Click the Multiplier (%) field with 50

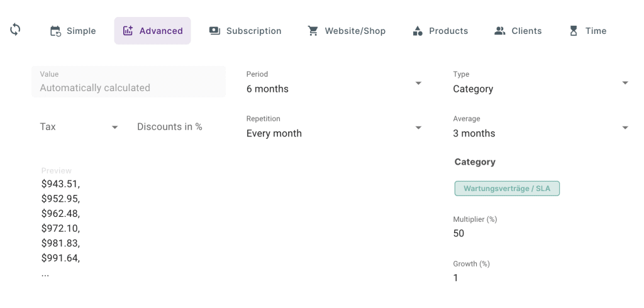point(503,233)
